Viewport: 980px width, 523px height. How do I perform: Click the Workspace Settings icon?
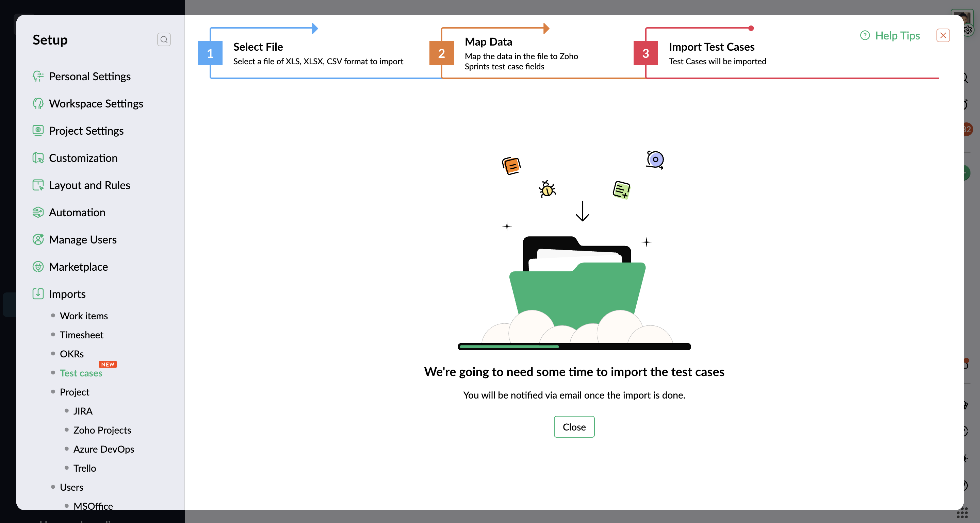[38, 103]
